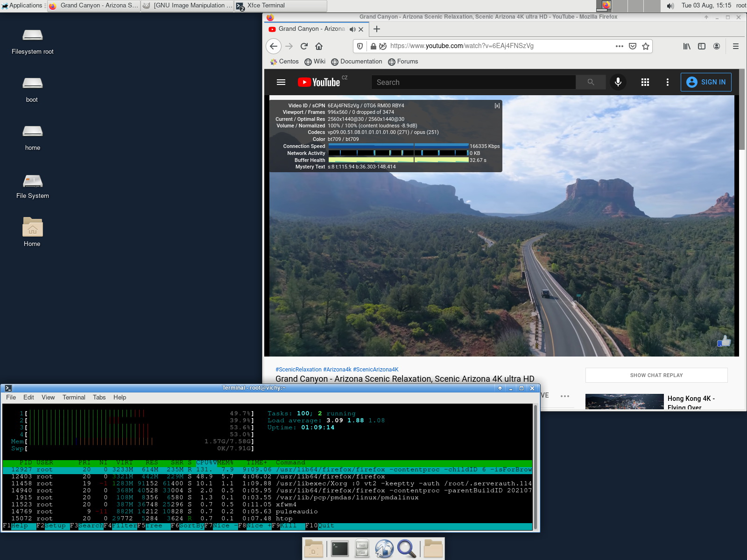Expand YouTube settings three-dot menu
This screenshot has height=560, width=747.
point(668,82)
